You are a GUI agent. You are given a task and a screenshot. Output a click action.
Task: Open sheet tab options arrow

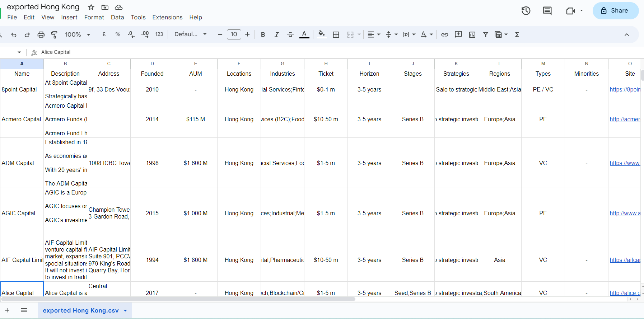tap(125, 311)
